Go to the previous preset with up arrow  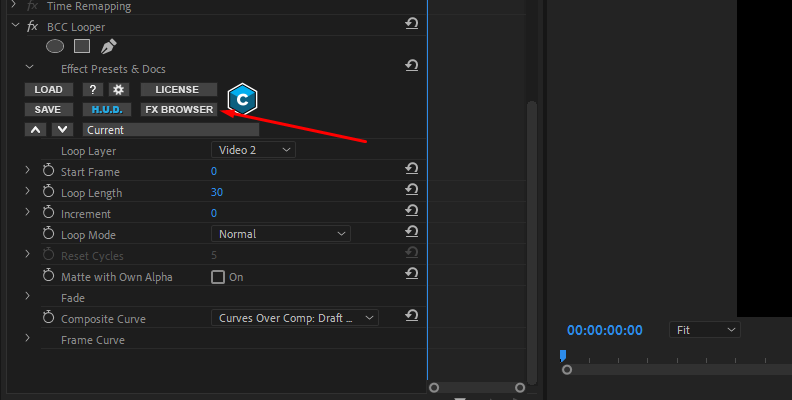pyautogui.click(x=35, y=130)
